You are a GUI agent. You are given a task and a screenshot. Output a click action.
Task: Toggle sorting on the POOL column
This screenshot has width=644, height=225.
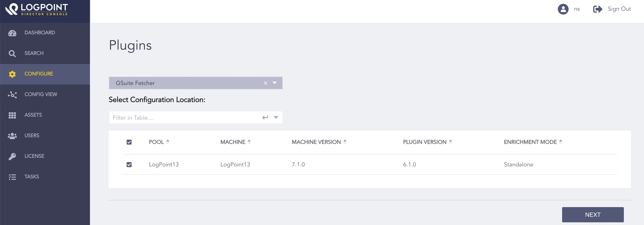tap(168, 142)
